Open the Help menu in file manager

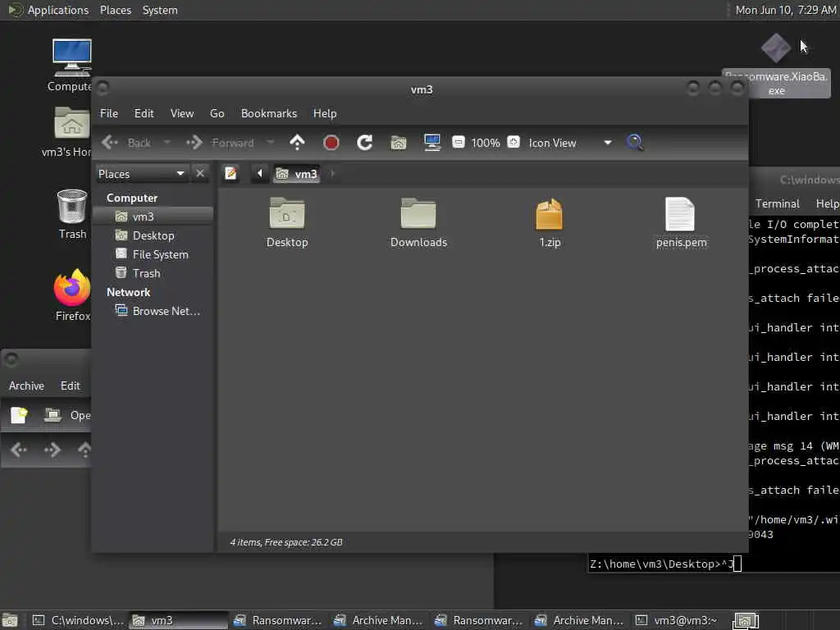point(325,113)
